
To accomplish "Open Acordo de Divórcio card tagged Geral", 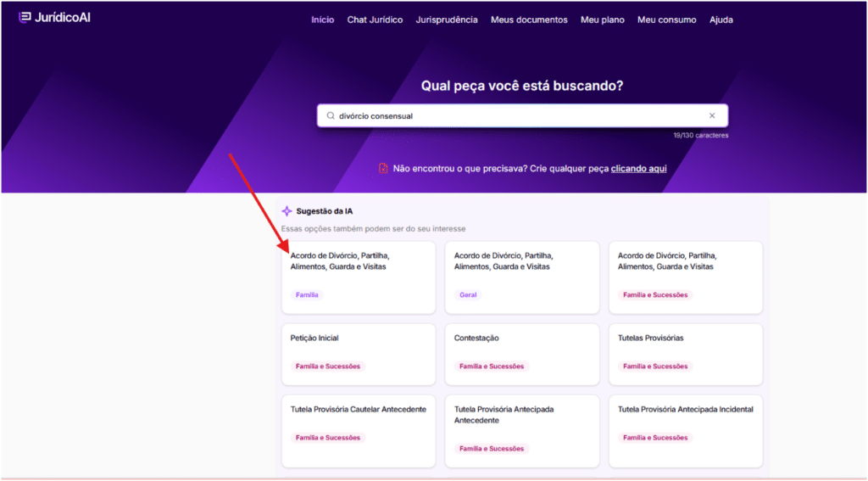I will (522, 277).
